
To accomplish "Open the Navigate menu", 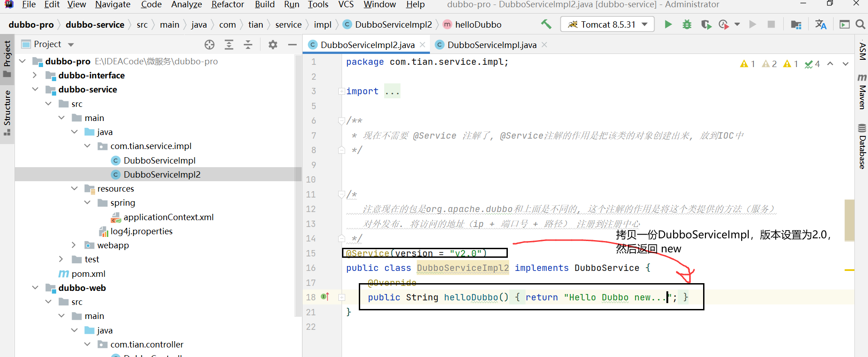I will pos(113,5).
